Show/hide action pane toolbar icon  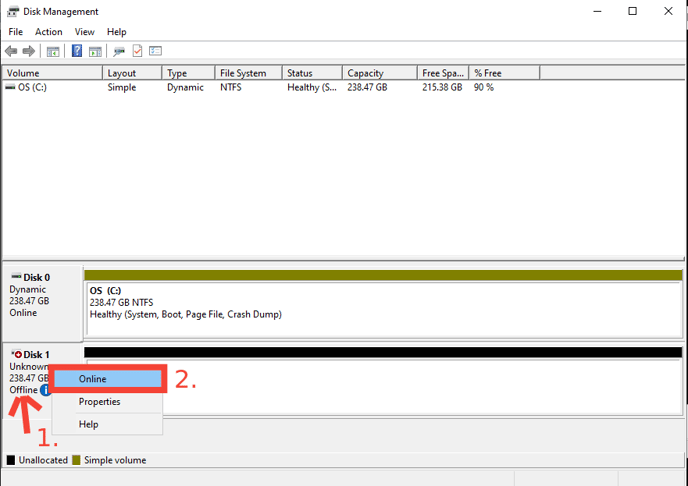click(95, 52)
